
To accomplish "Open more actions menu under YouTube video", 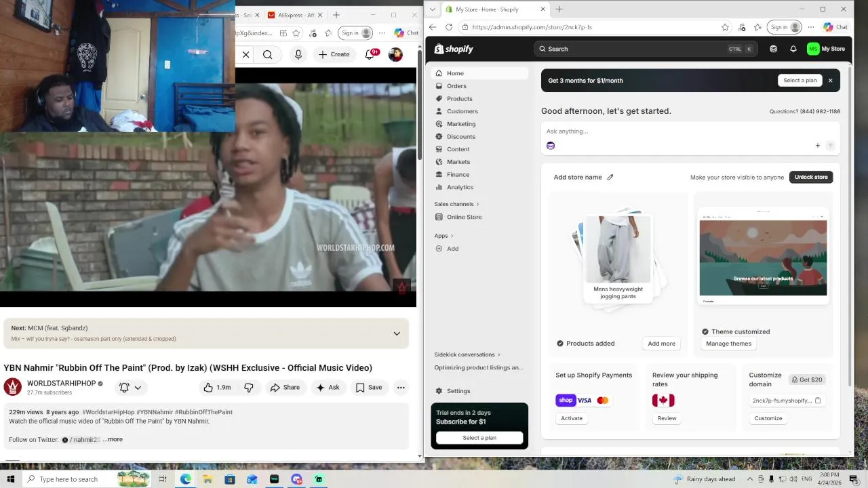I will pos(401,387).
